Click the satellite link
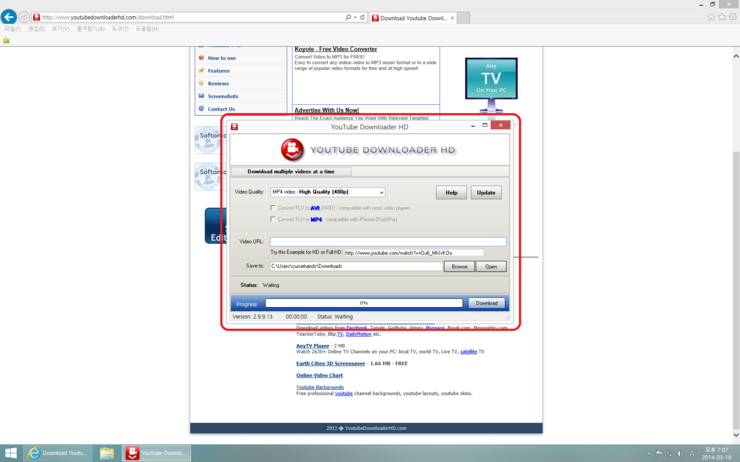 pyautogui.click(x=469, y=352)
